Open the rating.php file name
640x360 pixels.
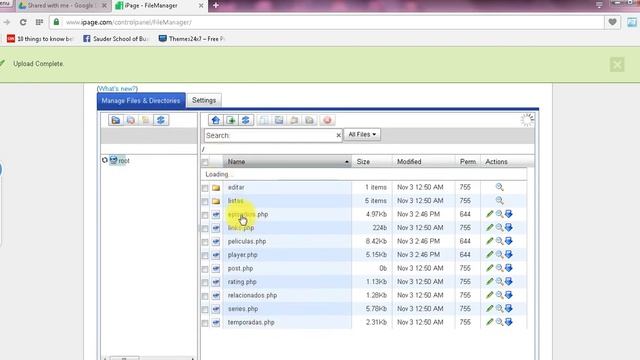click(242, 282)
